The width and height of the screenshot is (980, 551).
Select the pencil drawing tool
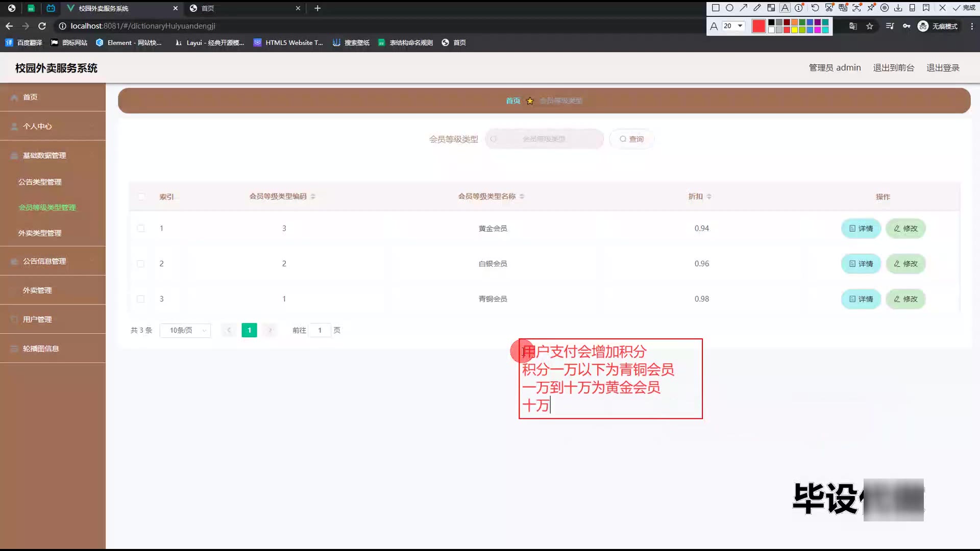click(x=757, y=8)
